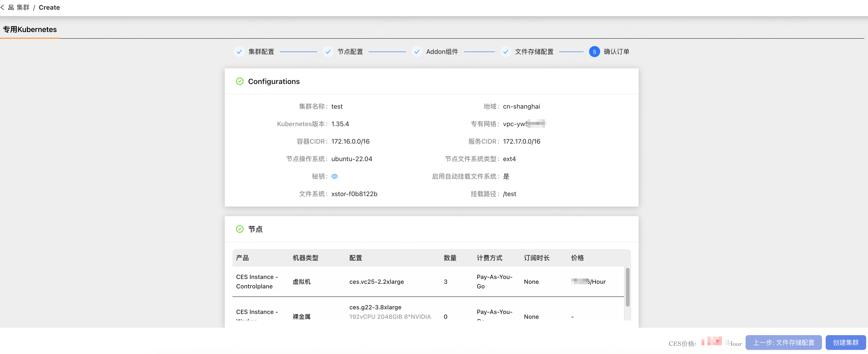This screenshot has height=354, width=868.
Task: Click the service CIDR 172.17.0.0/16
Action: coord(522,142)
